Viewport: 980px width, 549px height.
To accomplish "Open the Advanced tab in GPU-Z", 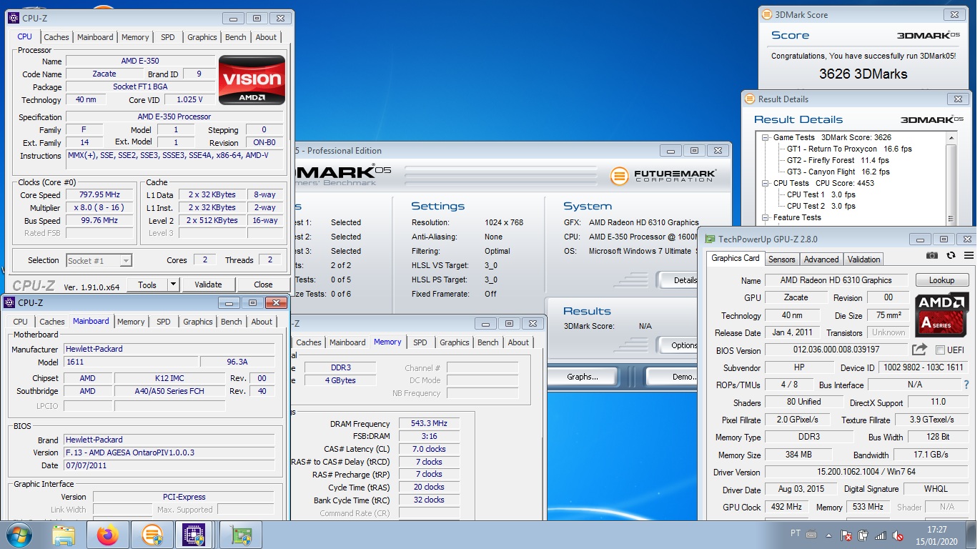I will tap(821, 259).
